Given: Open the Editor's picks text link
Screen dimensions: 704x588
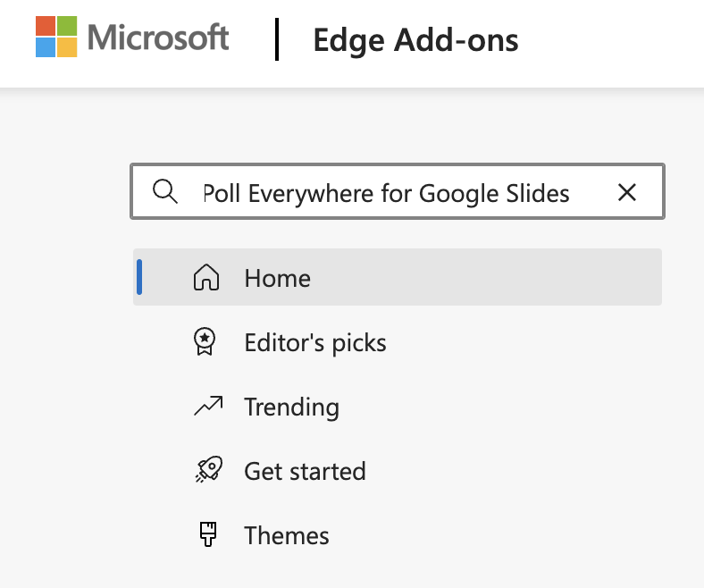Looking at the screenshot, I should [315, 342].
